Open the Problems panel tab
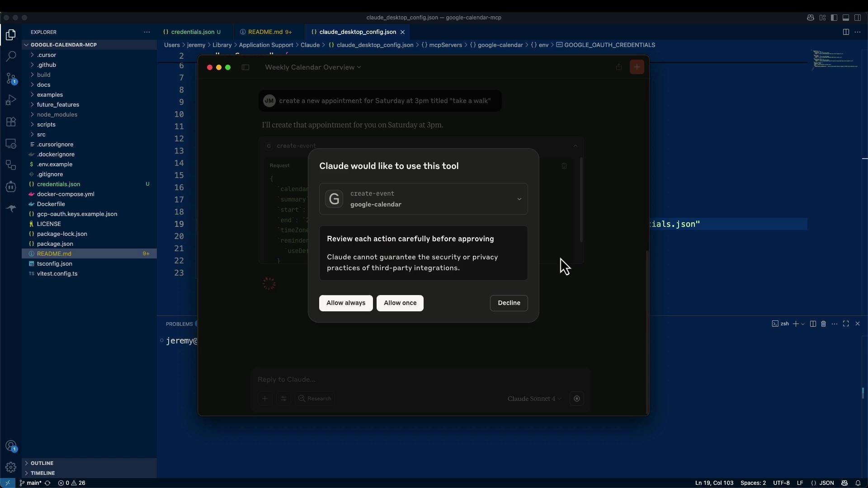 click(179, 324)
